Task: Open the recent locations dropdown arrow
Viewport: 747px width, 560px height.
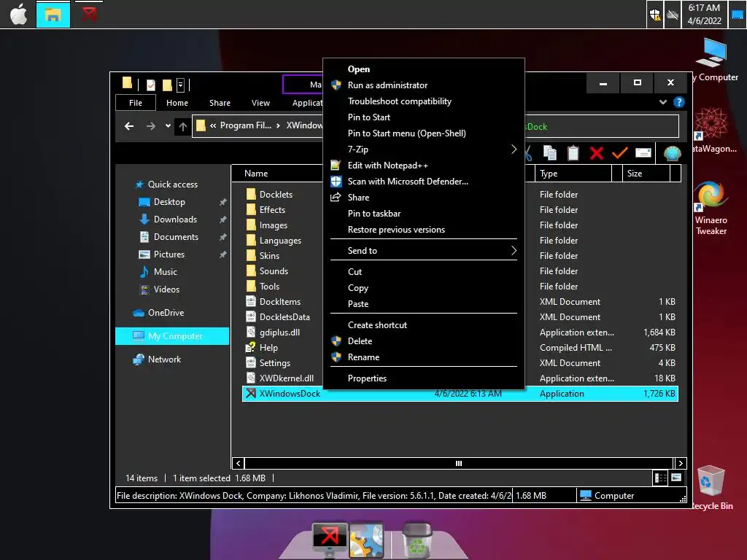Action: [168, 126]
